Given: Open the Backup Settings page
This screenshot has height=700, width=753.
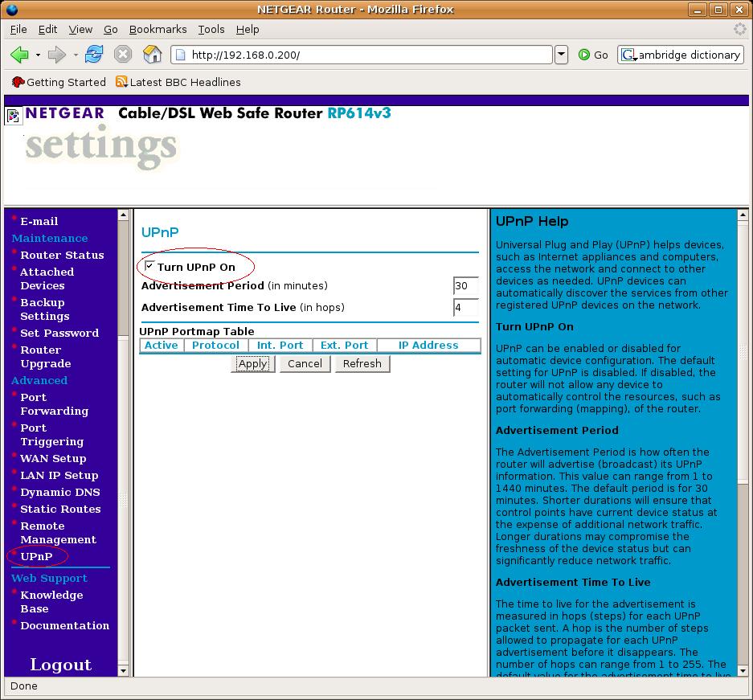Looking at the screenshot, I should (x=45, y=309).
